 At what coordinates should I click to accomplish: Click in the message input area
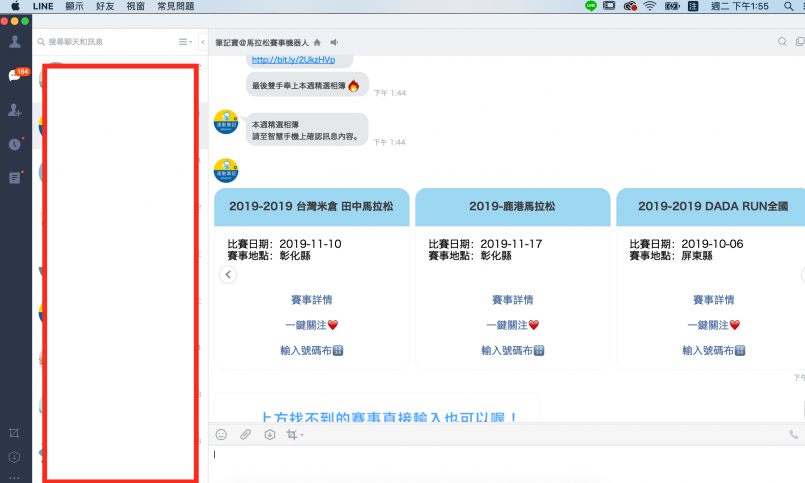pyautogui.click(x=506, y=463)
